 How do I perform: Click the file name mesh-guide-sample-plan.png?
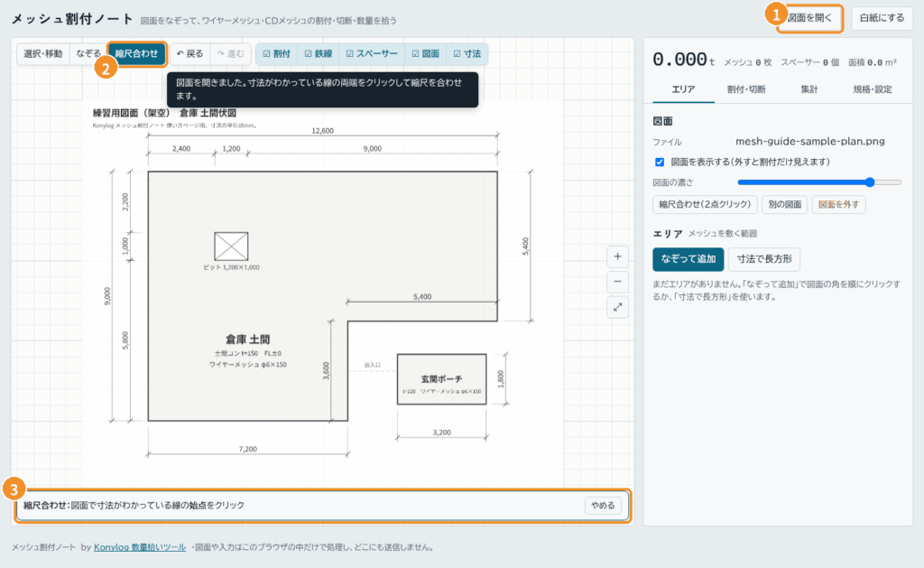point(810,142)
